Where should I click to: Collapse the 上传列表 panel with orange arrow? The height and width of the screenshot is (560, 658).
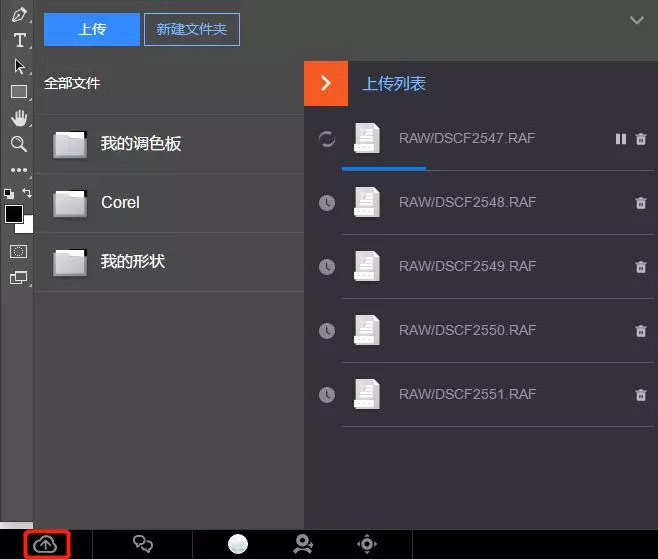coord(326,84)
